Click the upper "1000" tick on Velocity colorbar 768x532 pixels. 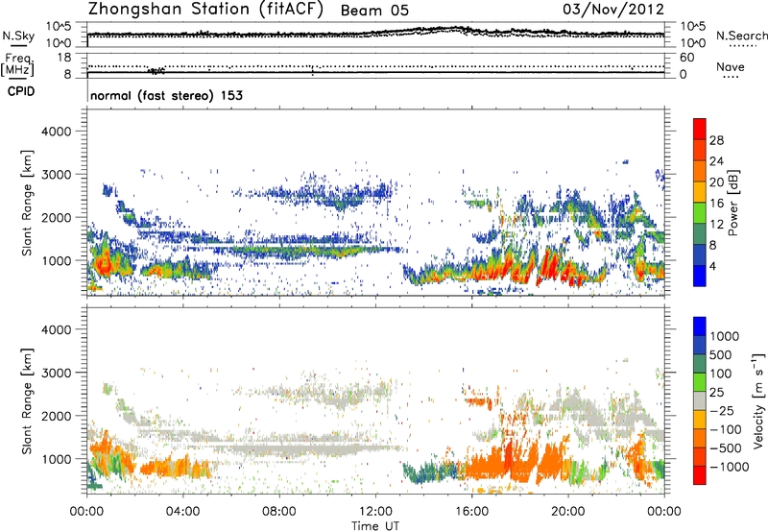724,336
